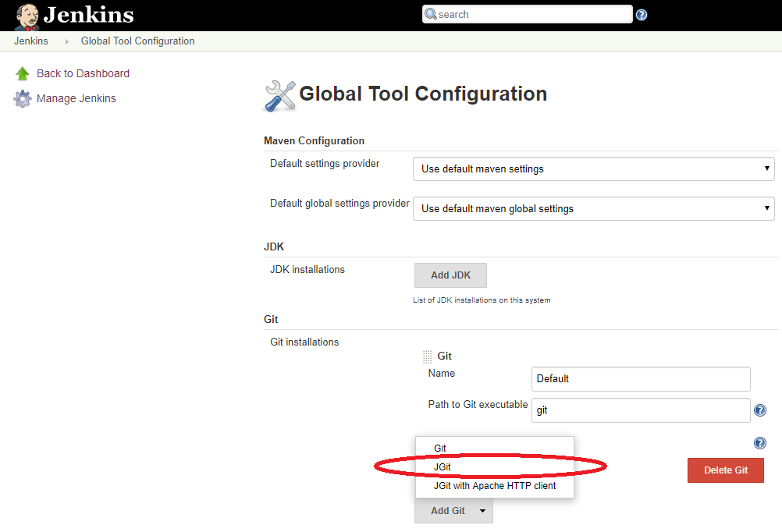The width and height of the screenshot is (782, 532).
Task: Click the Git installations label
Action: [304, 342]
